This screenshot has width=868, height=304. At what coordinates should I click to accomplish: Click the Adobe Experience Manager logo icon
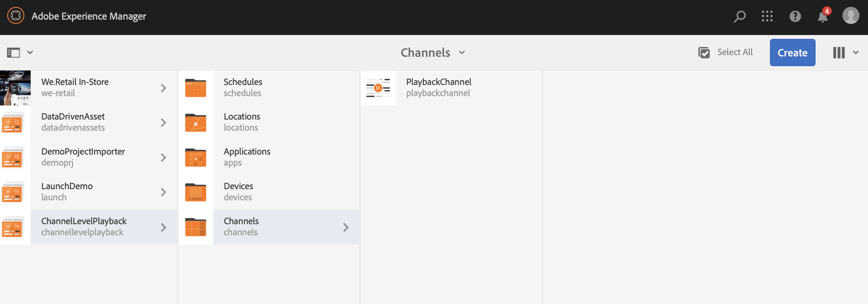point(16,16)
